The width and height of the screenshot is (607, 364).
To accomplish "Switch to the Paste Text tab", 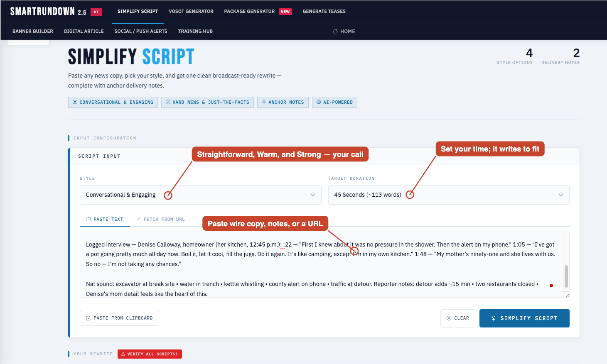I will point(105,219).
